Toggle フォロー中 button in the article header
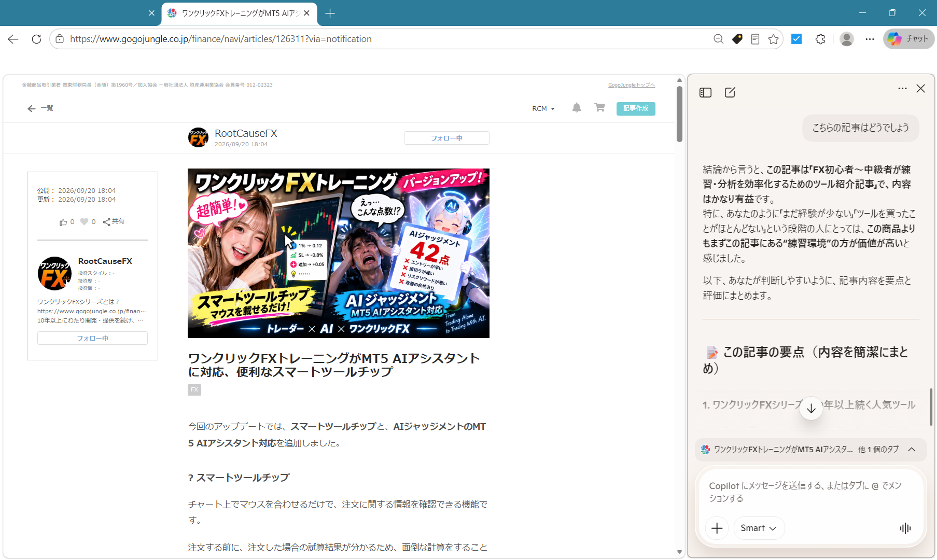Screen dimensions: 937x560 [446, 138]
